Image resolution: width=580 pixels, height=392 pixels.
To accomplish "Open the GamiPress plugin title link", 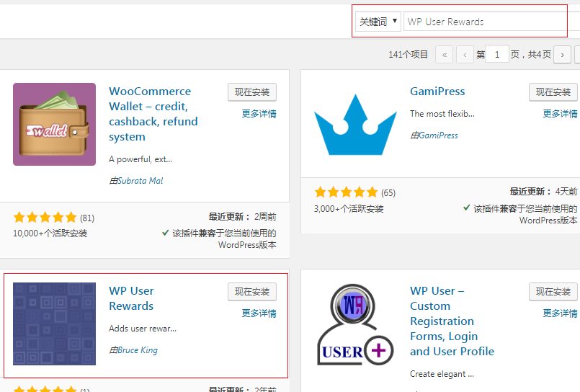I will coord(437,92).
